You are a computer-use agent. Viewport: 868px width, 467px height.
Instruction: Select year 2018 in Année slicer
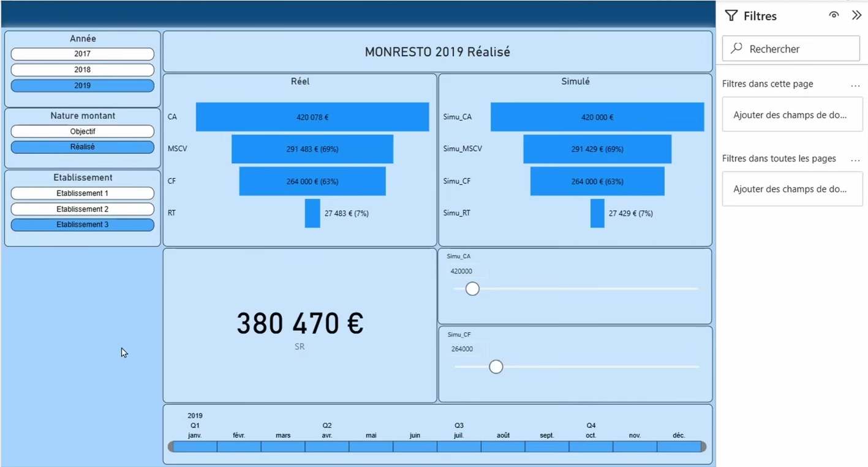pyautogui.click(x=82, y=70)
